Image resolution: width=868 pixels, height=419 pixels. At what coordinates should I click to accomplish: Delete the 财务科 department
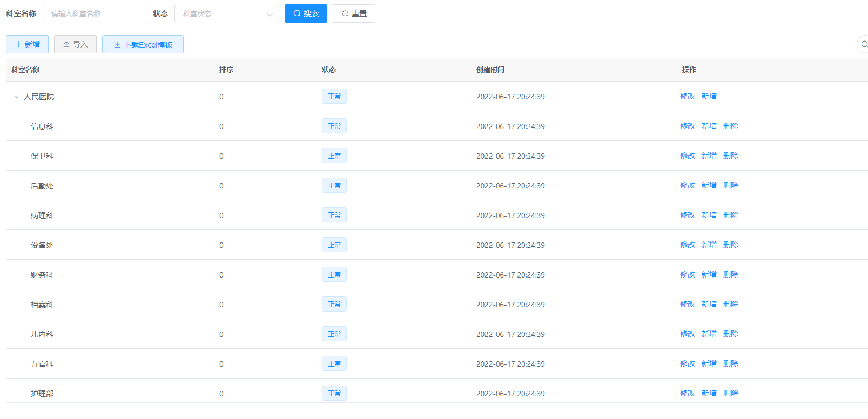pos(731,274)
